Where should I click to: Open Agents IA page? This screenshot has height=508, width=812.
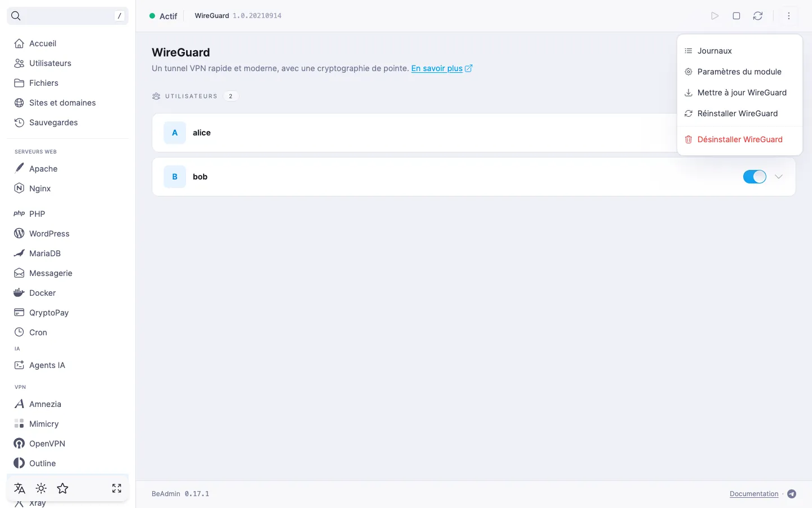[68, 365]
